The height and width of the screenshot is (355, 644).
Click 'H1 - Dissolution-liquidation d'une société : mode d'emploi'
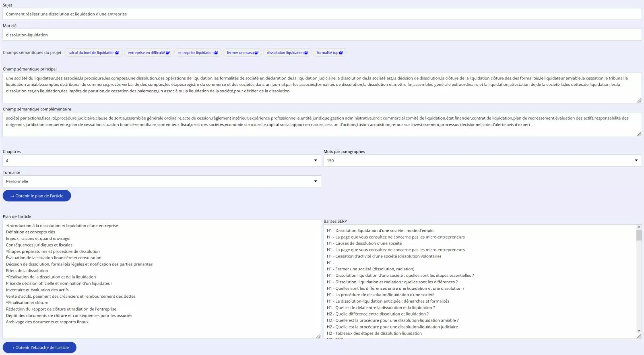pos(381,230)
